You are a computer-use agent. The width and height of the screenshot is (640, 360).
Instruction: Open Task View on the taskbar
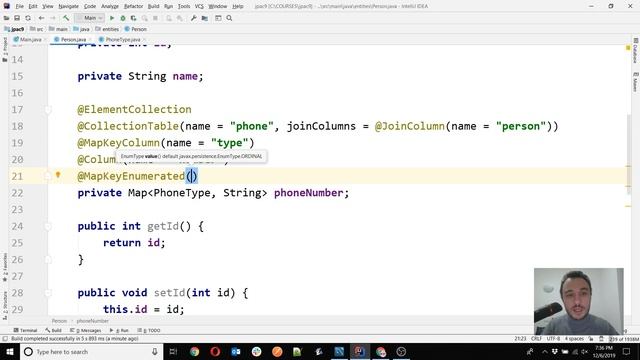pos(173,351)
